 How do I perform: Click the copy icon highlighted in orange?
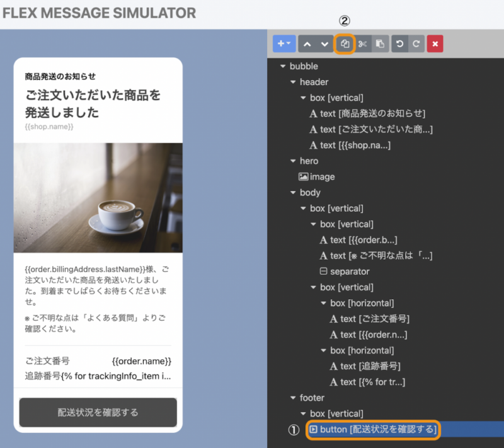[x=345, y=43]
